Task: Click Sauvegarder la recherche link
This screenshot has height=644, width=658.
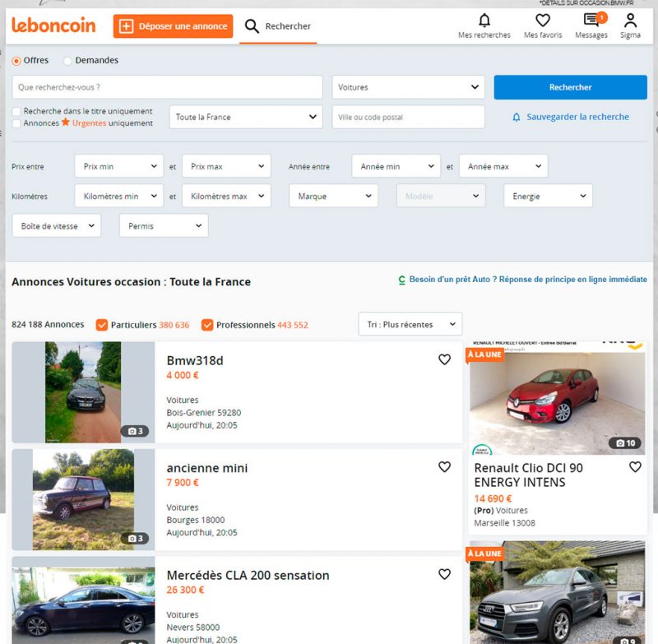Action: coord(578,117)
